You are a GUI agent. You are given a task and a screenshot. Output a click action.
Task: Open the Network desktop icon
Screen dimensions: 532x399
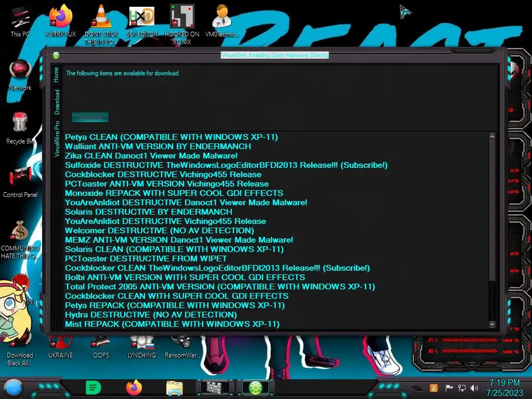(20, 75)
